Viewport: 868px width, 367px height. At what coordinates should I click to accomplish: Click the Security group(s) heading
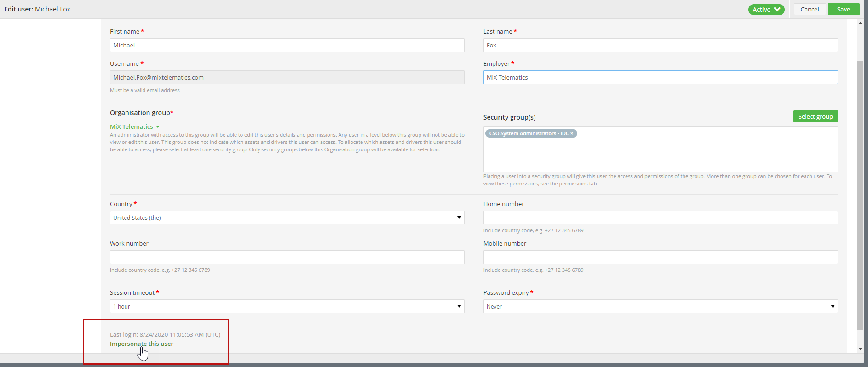(509, 117)
